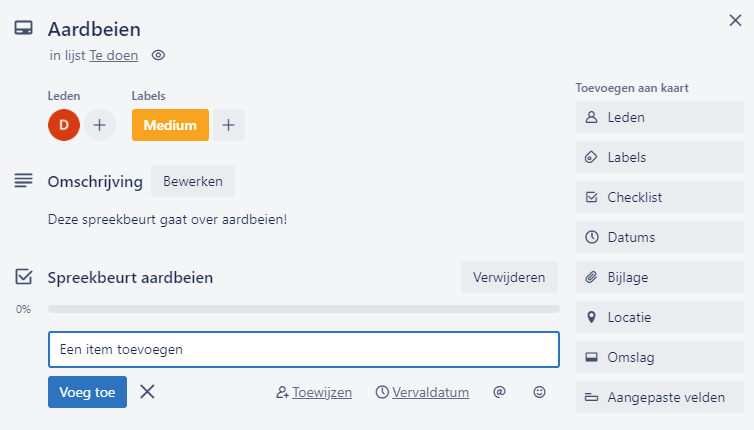Click Verwijderen to delete the checklist
Image resolution: width=754 pixels, height=430 pixels.
pos(509,277)
